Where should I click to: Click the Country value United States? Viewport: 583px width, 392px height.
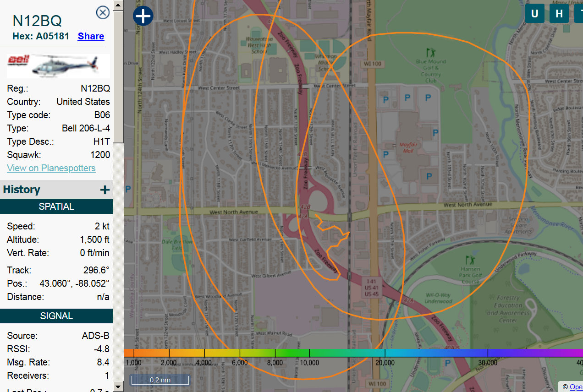(83, 102)
